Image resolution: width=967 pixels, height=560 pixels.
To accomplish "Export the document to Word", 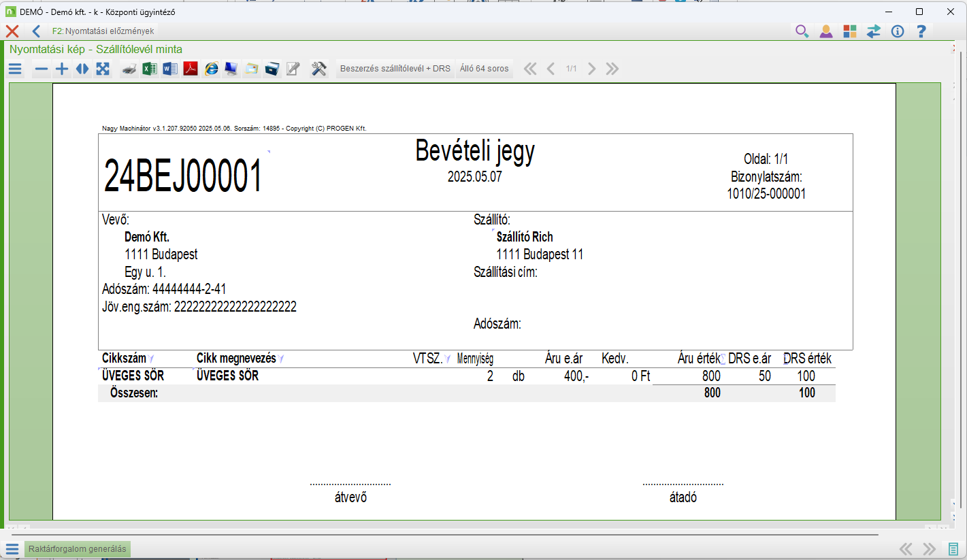I will [170, 69].
